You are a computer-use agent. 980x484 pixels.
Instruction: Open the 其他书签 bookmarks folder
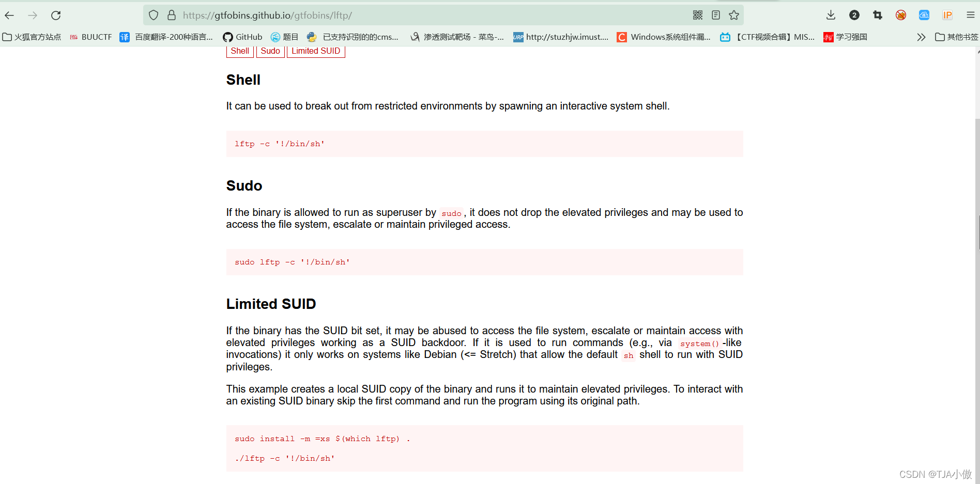pyautogui.click(x=957, y=37)
